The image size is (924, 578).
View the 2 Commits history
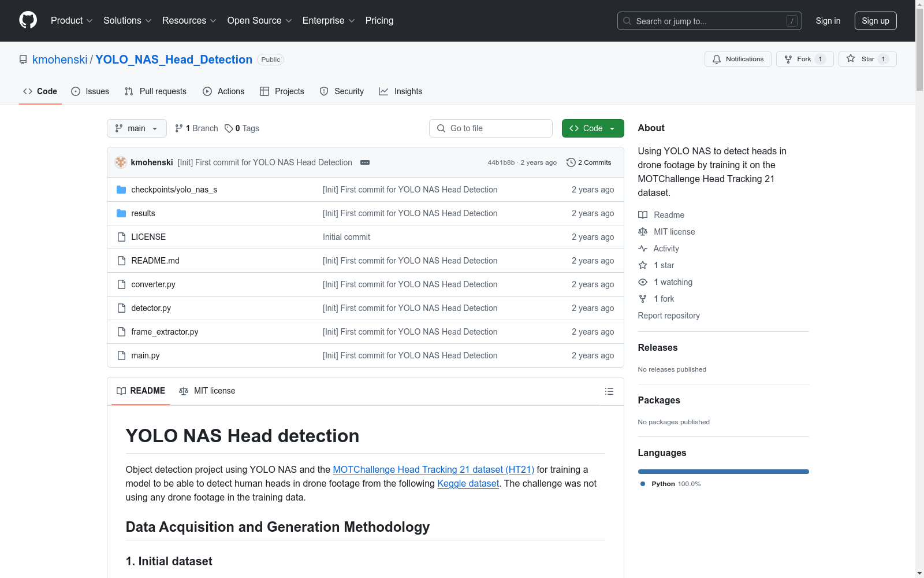click(588, 162)
